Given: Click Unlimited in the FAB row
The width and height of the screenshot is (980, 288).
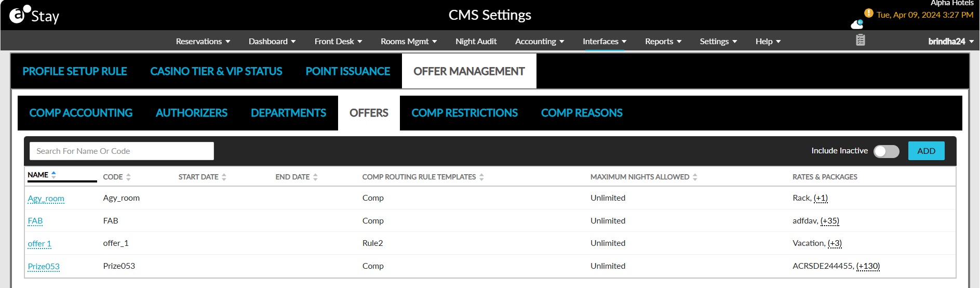Looking at the screenshot, I should [608, 221].
